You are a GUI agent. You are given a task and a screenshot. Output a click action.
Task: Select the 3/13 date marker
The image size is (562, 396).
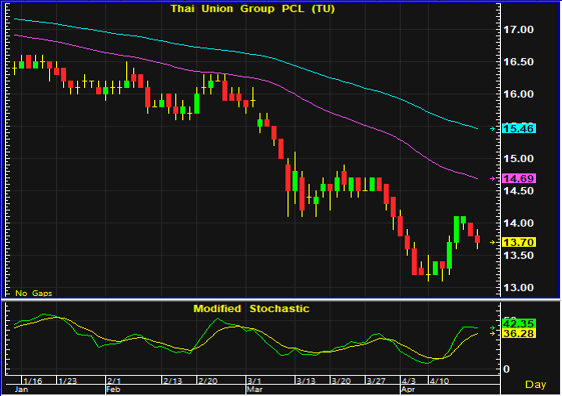[306, 381]
